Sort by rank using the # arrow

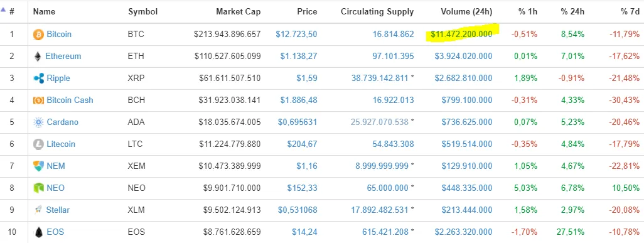click(3, 10)
